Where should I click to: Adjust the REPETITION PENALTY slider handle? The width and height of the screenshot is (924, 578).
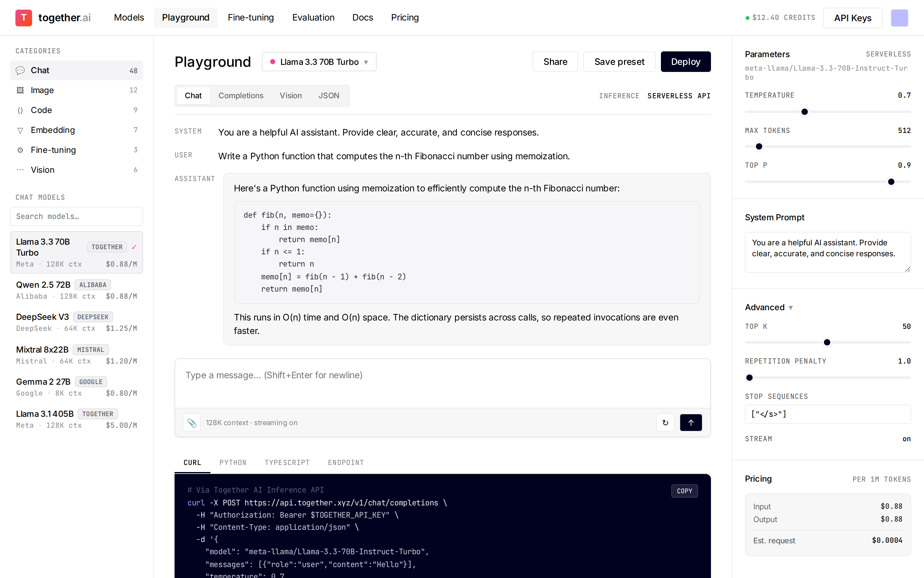(x=749, y=378)
